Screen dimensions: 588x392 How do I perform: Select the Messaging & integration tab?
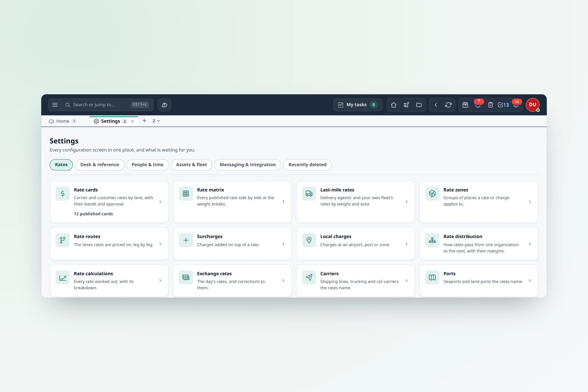(x=247, y=165)
